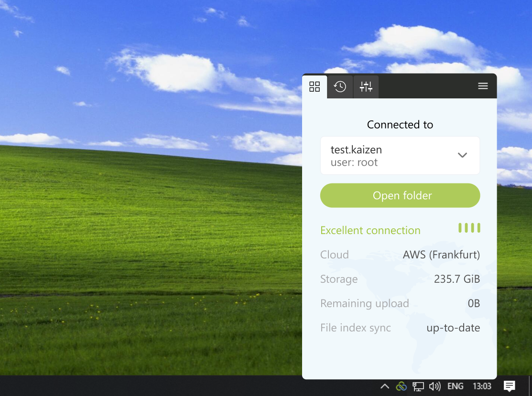Click the Connected to heading

pos(400,124)
